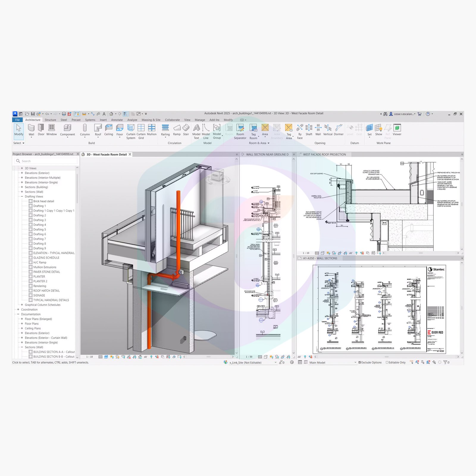Select the Door tool

pyautogui.click(x=41, y=130)
